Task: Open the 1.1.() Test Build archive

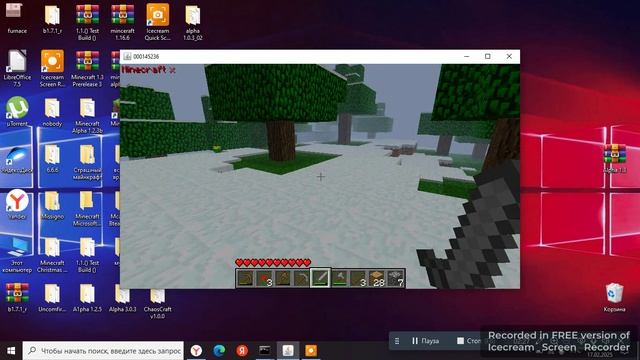Action: pyautogui.click(x=87, y=22)
